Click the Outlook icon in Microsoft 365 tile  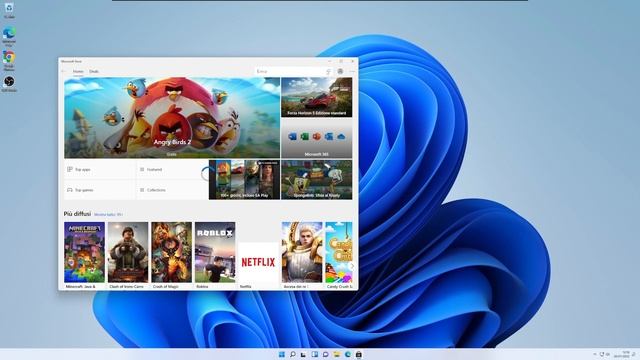click(329, 136)
